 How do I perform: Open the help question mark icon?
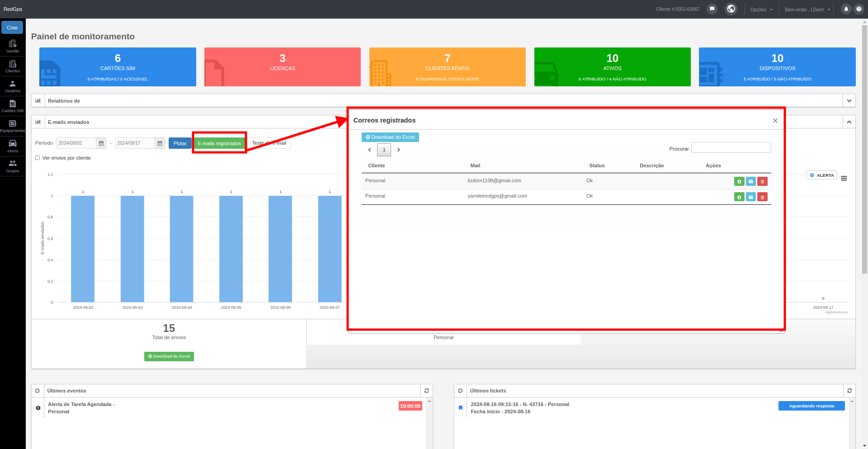click(x=859, y=9)
